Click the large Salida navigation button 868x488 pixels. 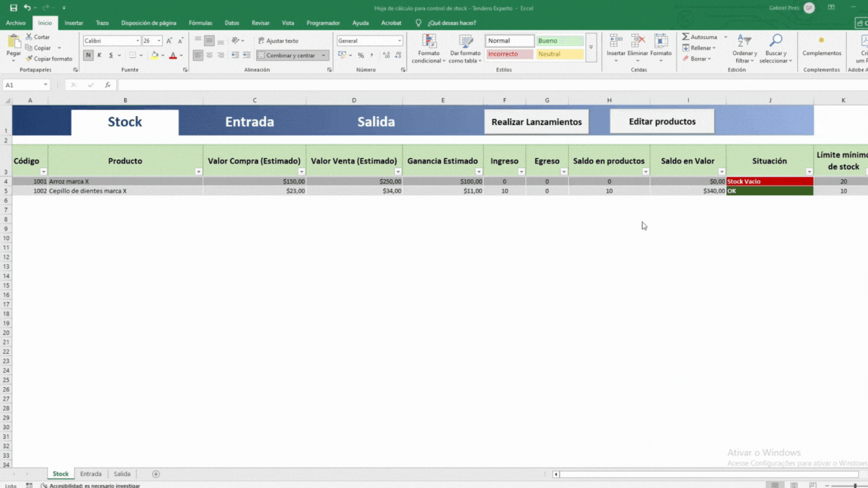[x=376, y=122]
